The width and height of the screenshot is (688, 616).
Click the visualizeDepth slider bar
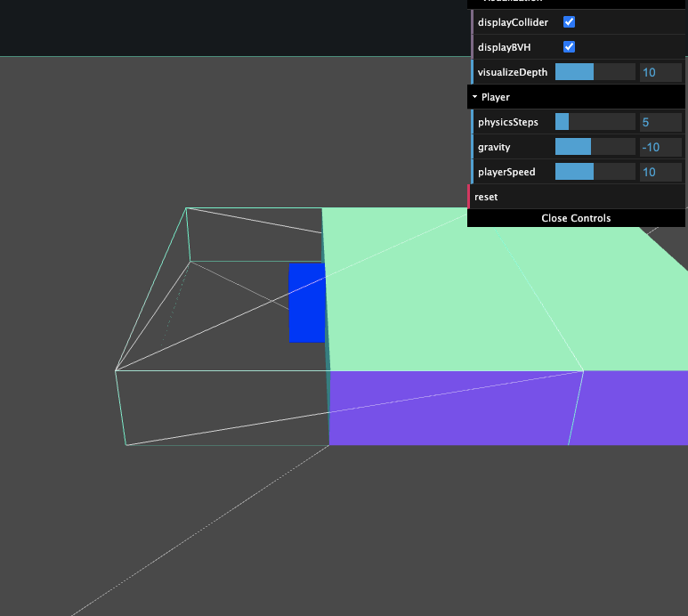click(595, 72)
